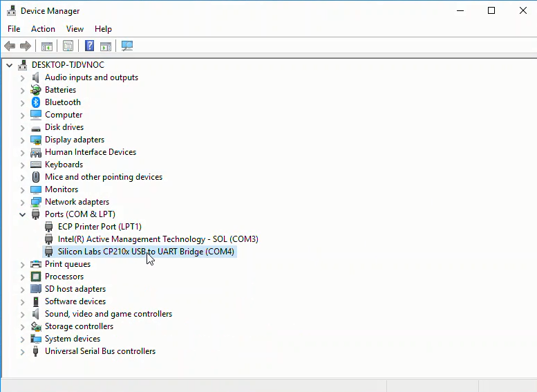The height and width of the screenshot is (392, 537).
Task: Click the DESKTOP-TJDVNOC computer icon
Action: pyautogui.click(x=23, y=65)
